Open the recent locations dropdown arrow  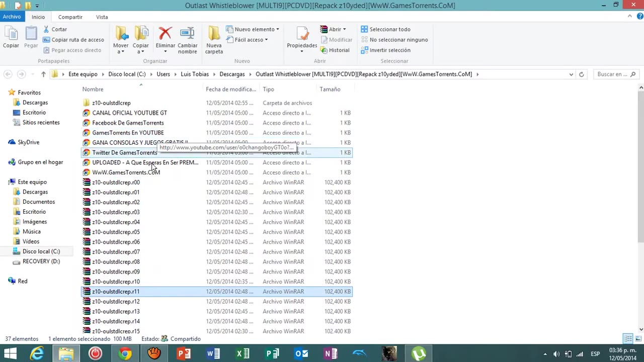pyautogui.click(x=32, y=74)
